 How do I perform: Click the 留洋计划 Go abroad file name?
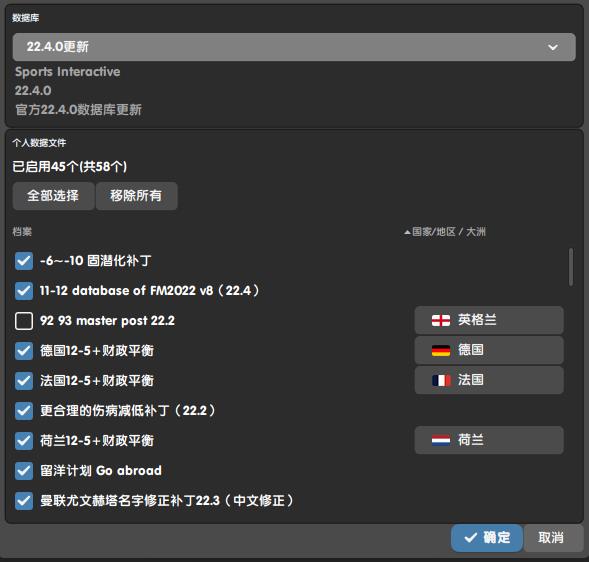[x=101, y=471]
